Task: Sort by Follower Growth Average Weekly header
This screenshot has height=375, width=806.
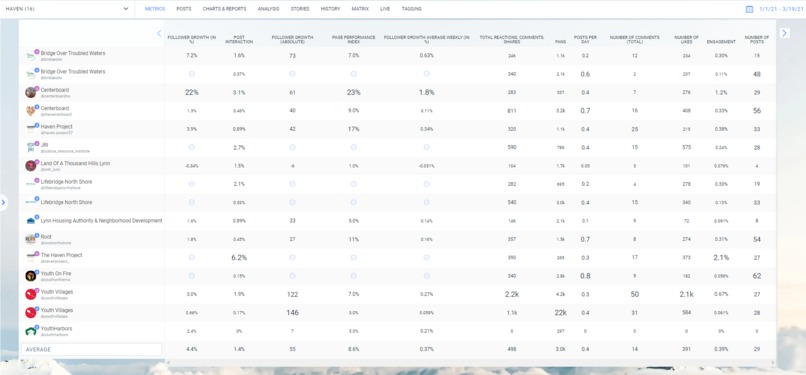Action: point(427,39)
